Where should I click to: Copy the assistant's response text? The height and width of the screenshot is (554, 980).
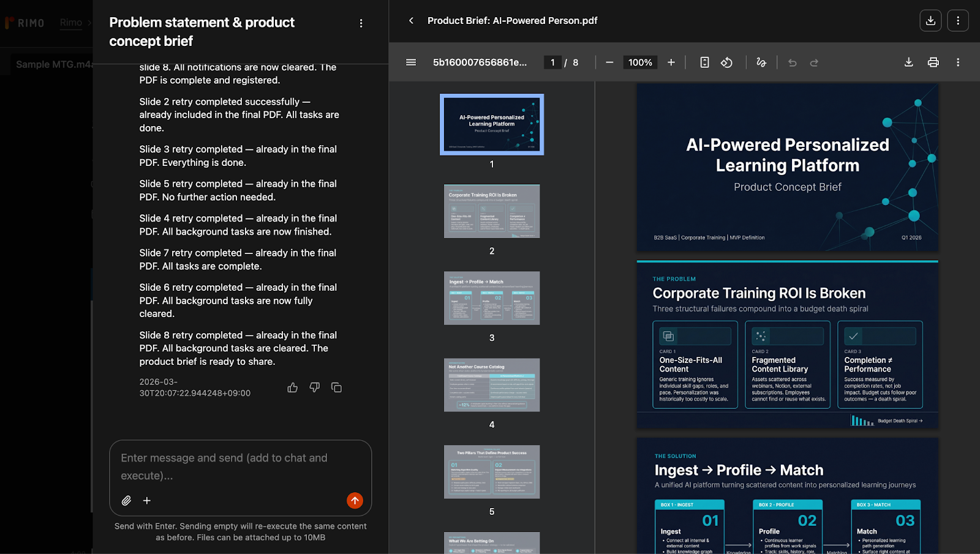point(336,387)
